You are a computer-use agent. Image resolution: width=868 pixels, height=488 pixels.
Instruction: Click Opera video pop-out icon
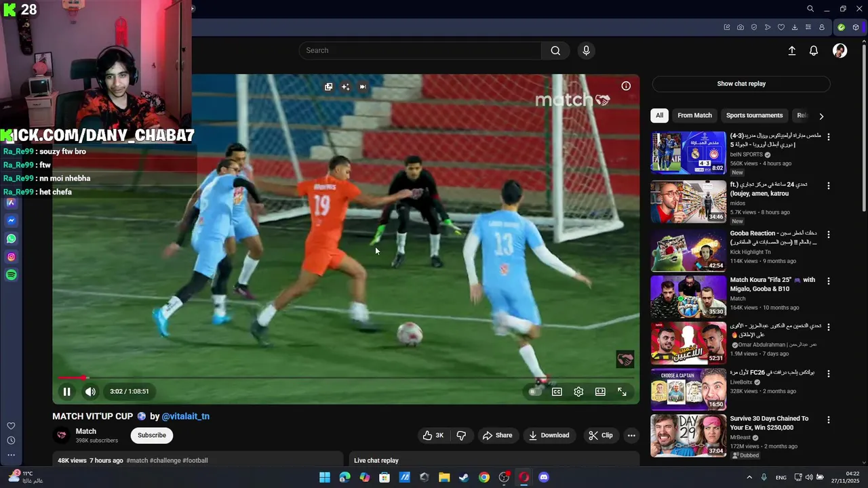[x=328, y=87]
